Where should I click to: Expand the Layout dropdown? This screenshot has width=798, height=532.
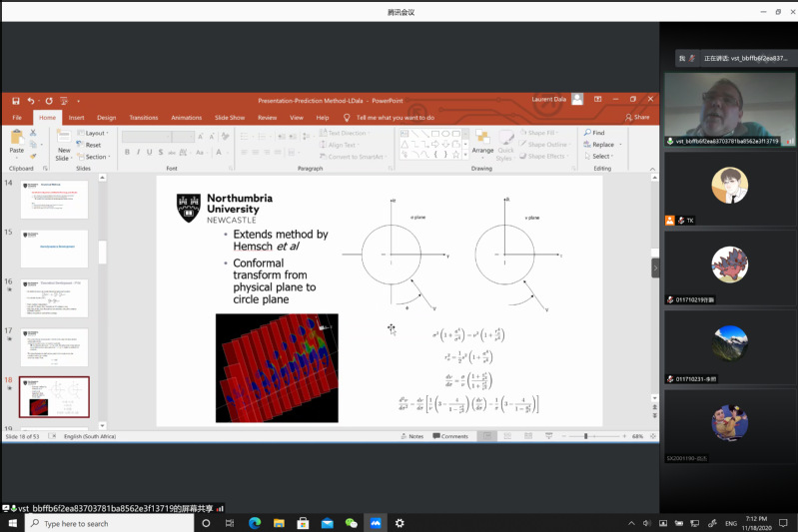tap(95, 133)
